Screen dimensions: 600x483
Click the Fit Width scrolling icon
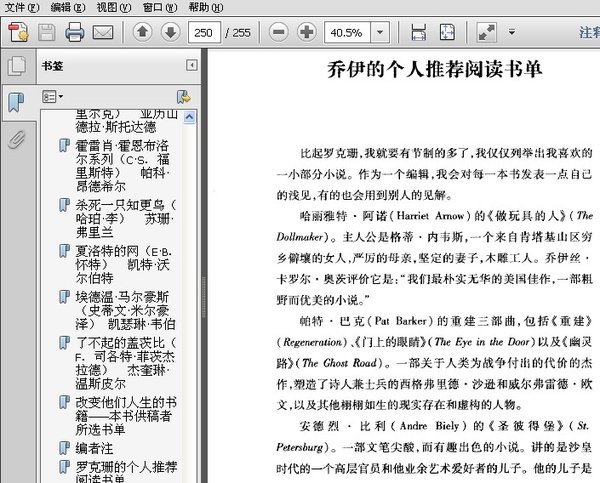[x=419, y=32]
